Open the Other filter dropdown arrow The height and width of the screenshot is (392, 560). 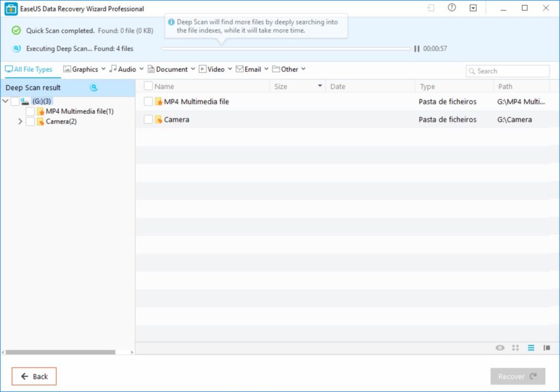point(303,69)
